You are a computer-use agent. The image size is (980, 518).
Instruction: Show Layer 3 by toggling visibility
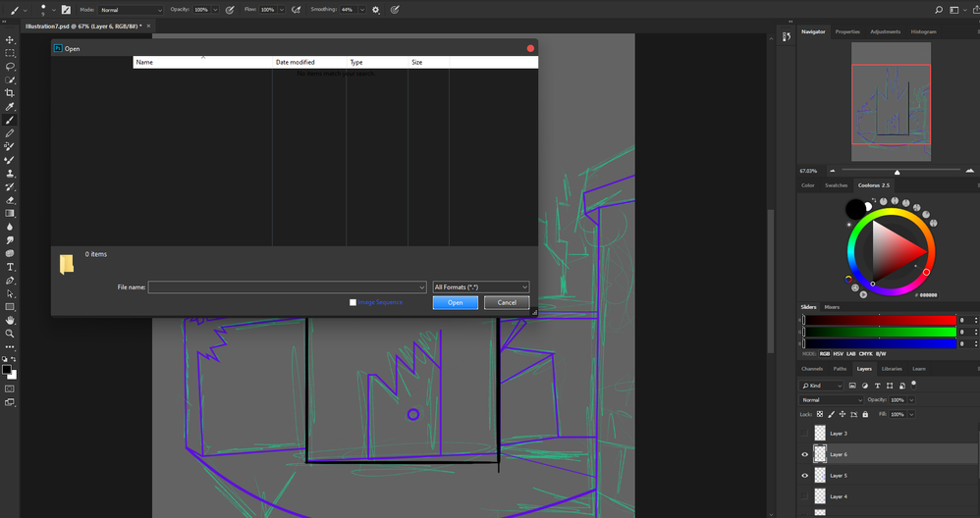(805, 433)
